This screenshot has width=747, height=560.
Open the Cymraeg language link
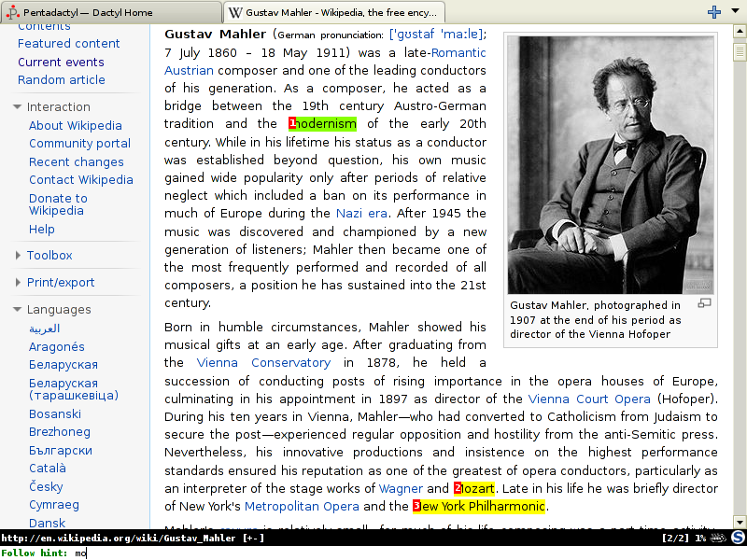54,505
